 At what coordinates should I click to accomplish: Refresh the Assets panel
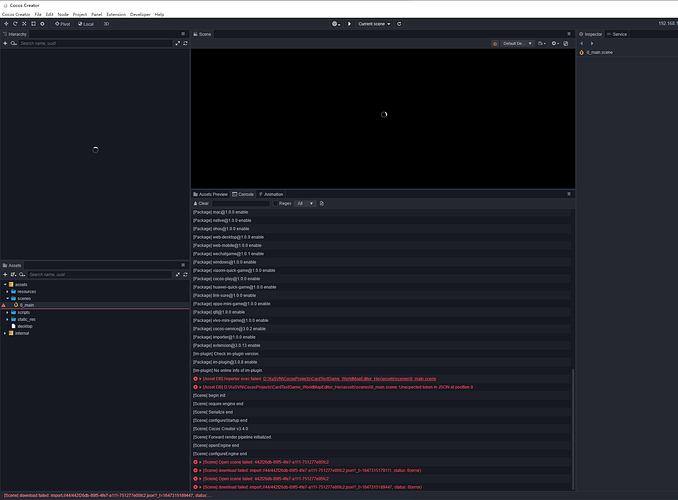(186, 274)
